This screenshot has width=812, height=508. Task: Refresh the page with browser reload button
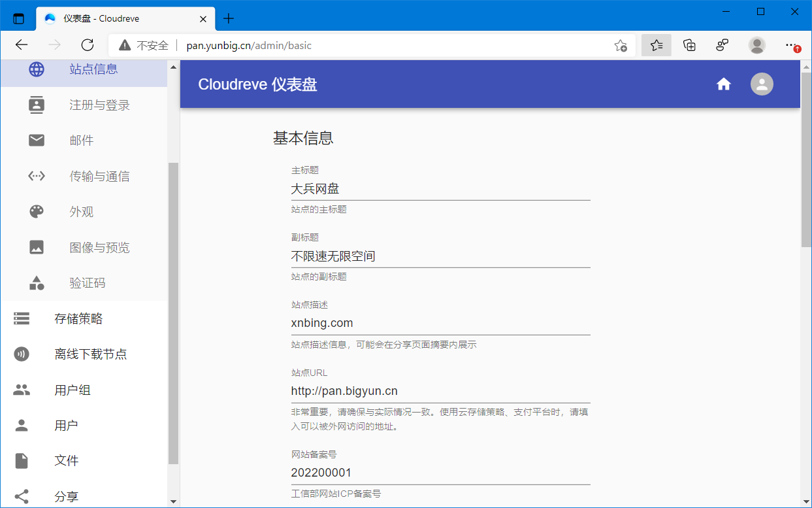88,45
